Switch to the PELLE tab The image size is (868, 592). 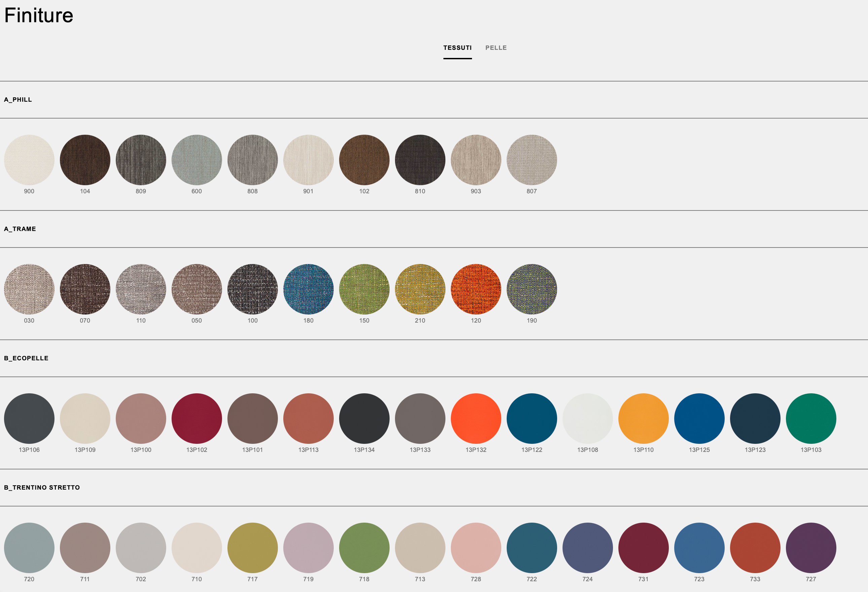pos(496,48)
